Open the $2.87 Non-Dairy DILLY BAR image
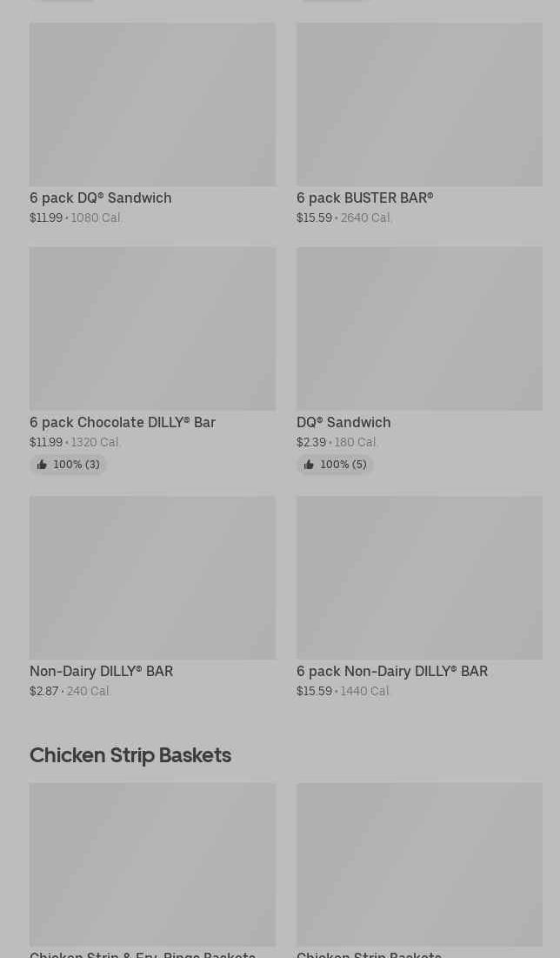Viewport: 560px width, 958px height. (x=152, y=578)
